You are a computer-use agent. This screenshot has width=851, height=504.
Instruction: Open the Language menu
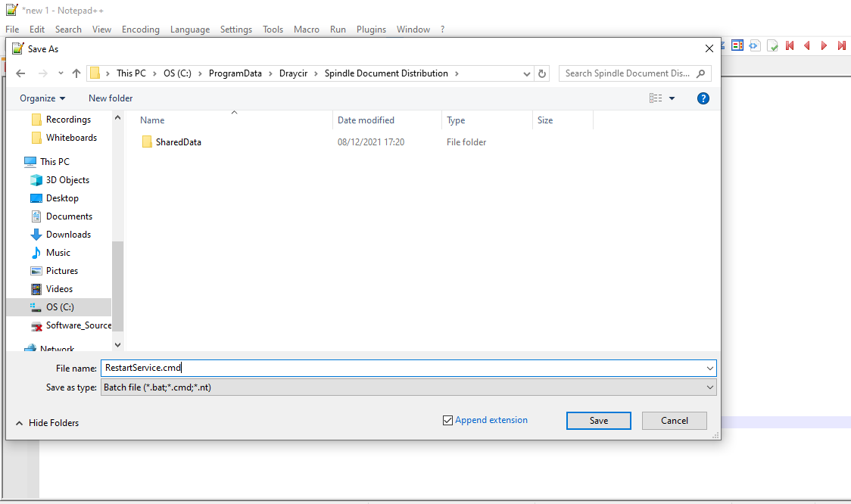click(190, 30)
